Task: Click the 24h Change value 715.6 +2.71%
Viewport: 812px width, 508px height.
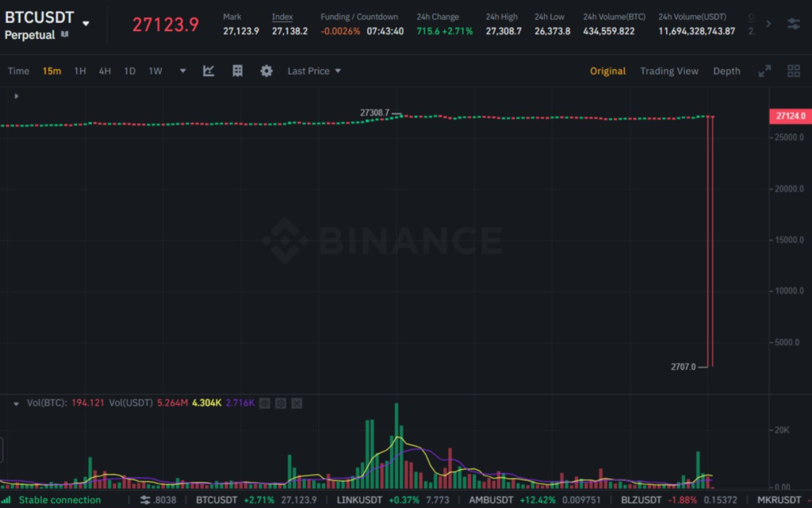Action: pyautogui.click(x=444, y=31)
